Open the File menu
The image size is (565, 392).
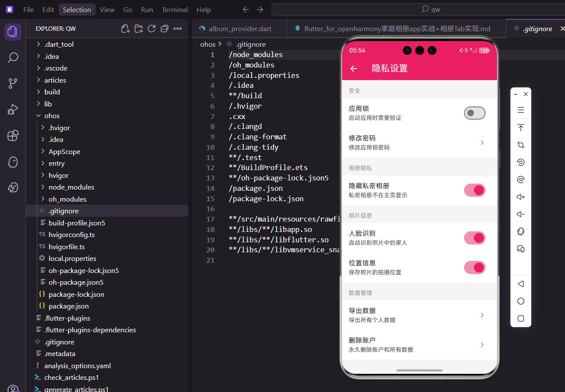tap(29, 10)
